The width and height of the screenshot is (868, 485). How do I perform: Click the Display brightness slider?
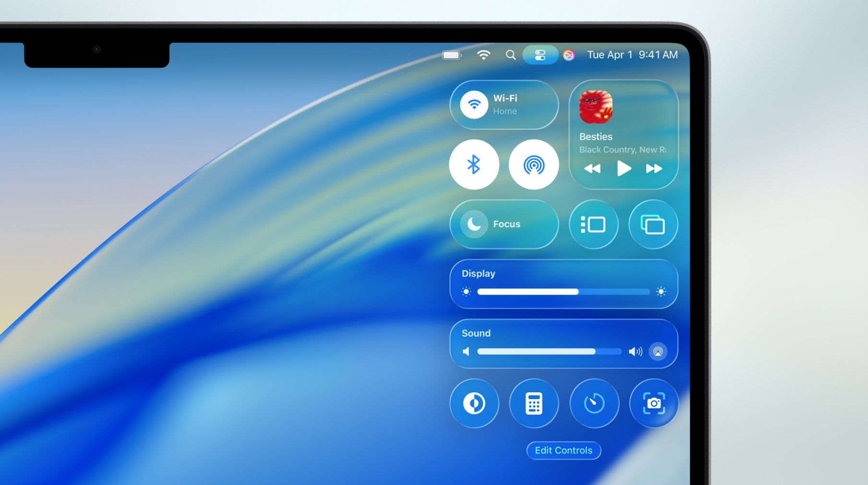(563, 291)
